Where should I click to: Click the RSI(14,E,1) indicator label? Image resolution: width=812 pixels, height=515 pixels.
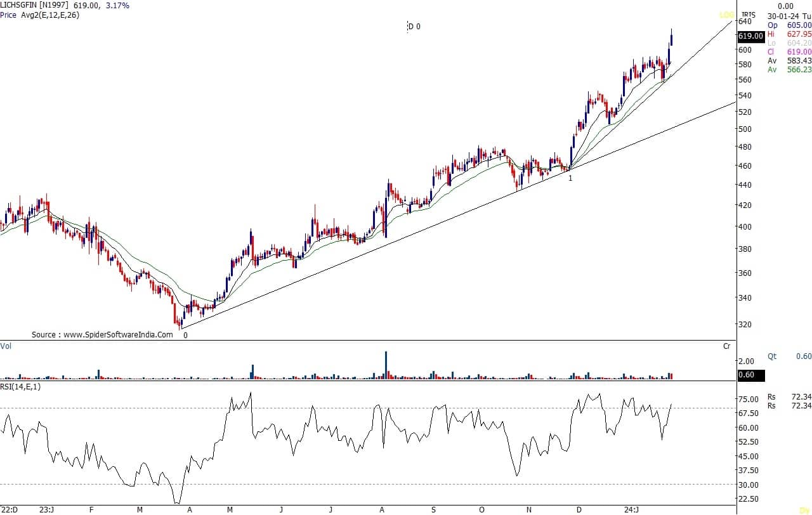pyautogui.click(x=20, y=387)
